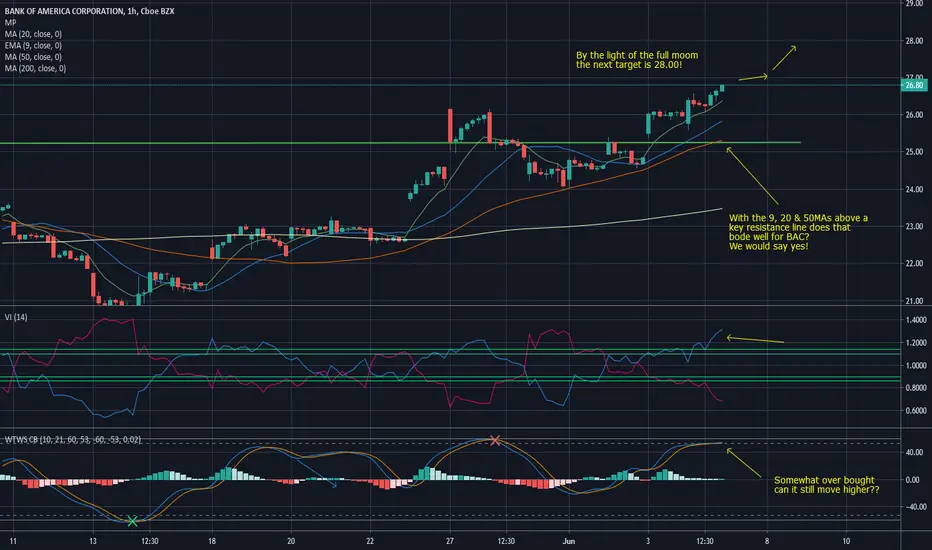Click the 1.0000 VI axis label
The image size is (932, 550).
(x=916, y=366)
